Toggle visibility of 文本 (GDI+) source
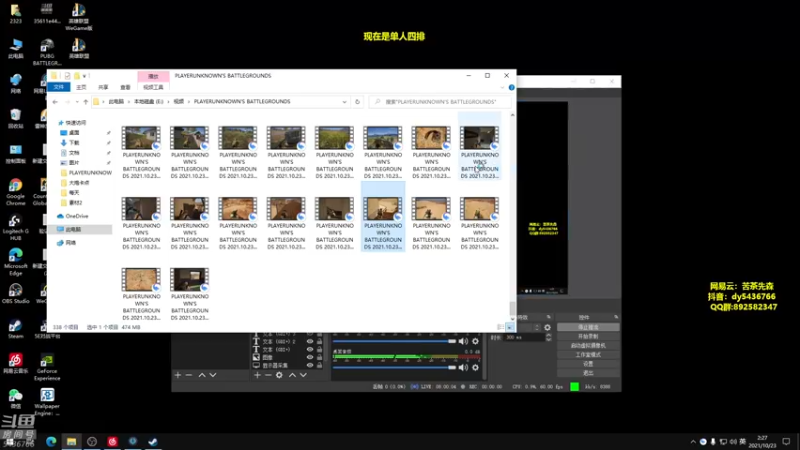 (310, 349)
